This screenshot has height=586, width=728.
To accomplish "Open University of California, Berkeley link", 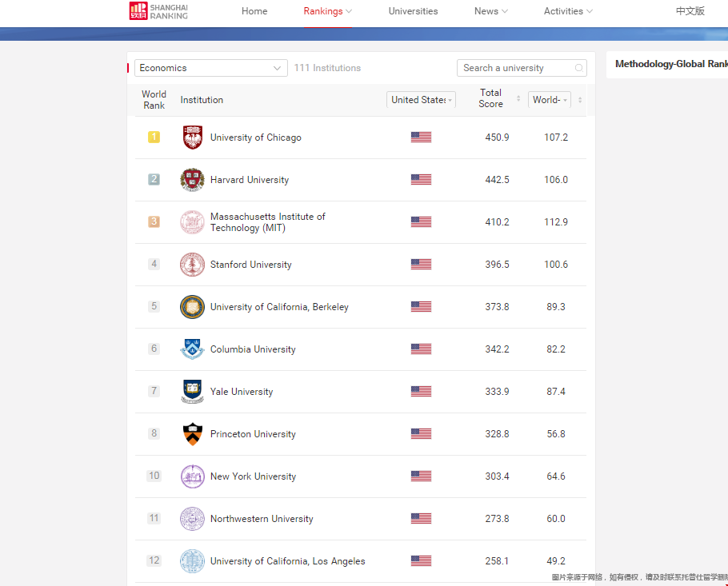I will [x=279, y=307].
